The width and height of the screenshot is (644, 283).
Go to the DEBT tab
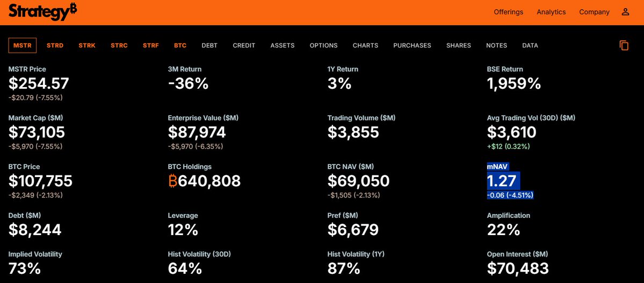click(209, 46)
